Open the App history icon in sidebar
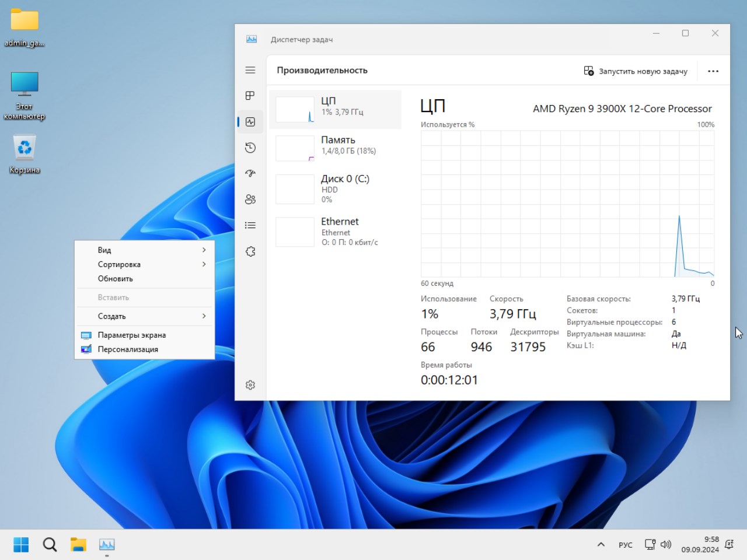The image size is (747, 560). coord(250,148)
